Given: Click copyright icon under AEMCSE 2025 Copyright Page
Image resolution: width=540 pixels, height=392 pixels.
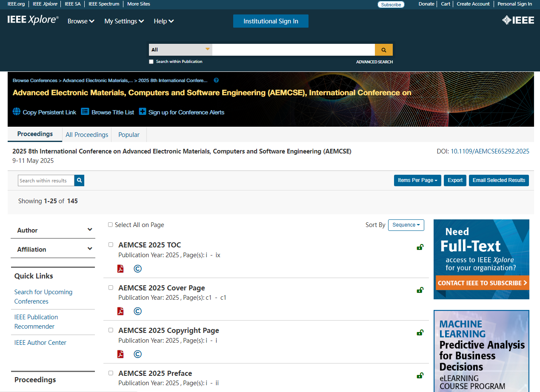Looking at the screenshot, I should point(137,354).
